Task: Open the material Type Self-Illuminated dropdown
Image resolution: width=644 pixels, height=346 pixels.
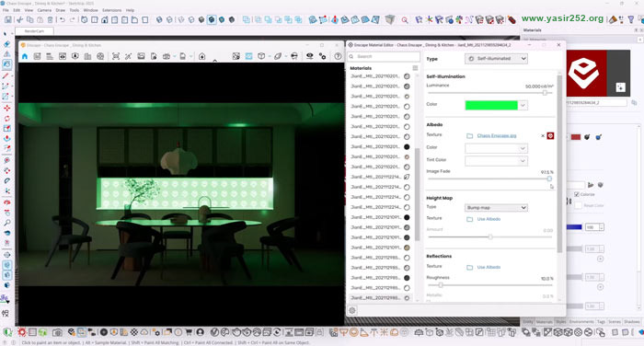Action: pos(496,59)
